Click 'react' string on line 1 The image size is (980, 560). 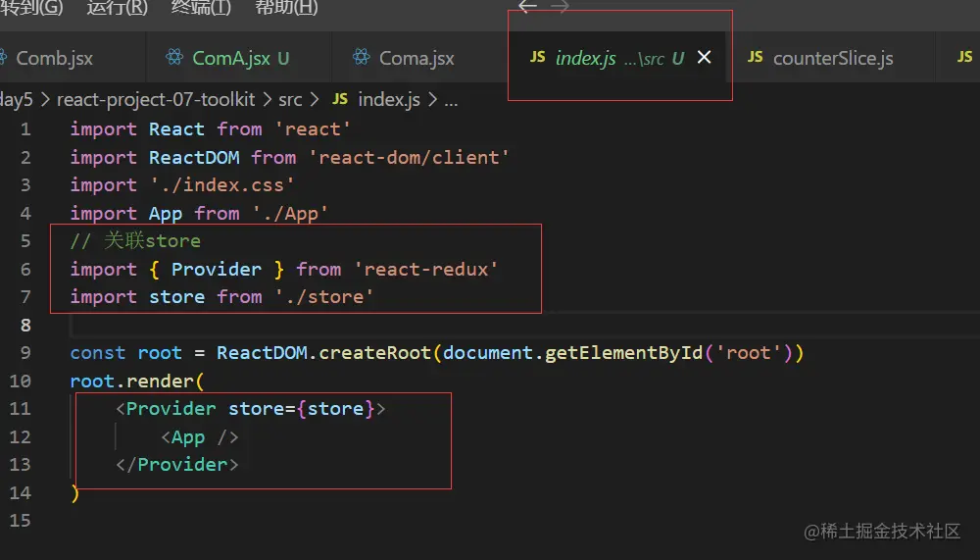(313, 129)
